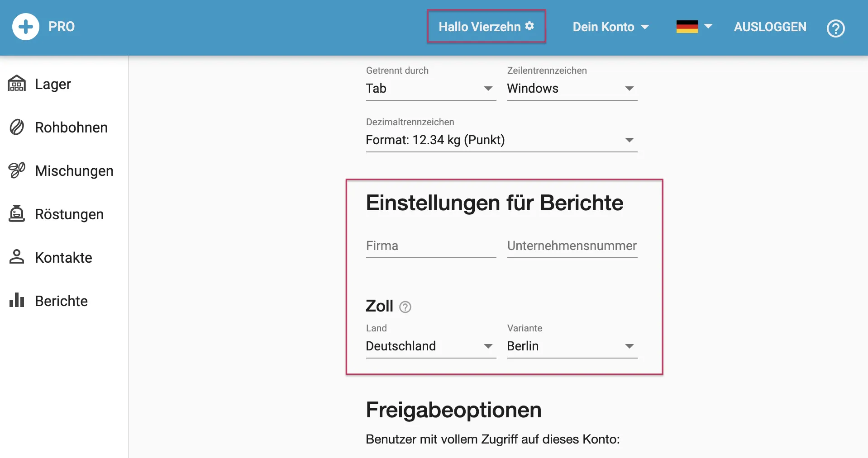Screen dimensions: 868x458
Task: Expand the Variante Berlin dropdown
Action: [x=572, y=346]
